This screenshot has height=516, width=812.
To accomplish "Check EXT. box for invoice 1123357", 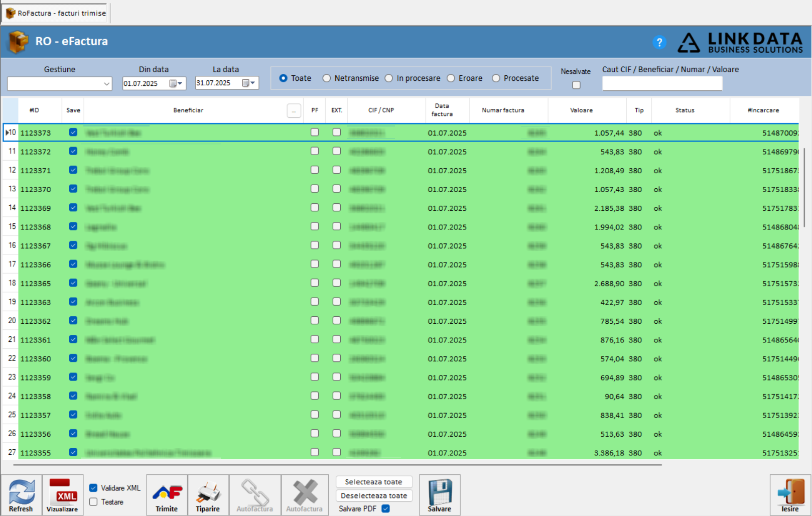I will coord(337,415).
